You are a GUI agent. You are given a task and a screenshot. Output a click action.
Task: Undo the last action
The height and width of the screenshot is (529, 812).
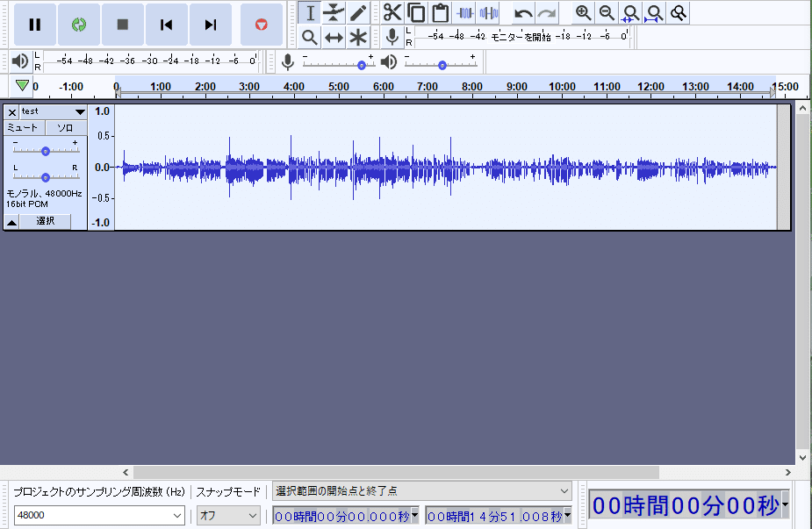click(x=523, y=13)
